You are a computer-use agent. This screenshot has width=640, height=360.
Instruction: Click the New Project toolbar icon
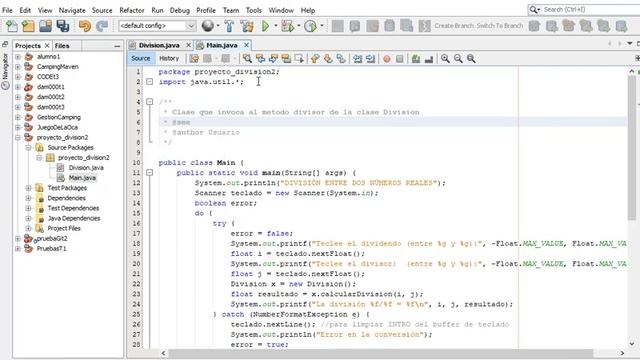(x=28, y=26)
